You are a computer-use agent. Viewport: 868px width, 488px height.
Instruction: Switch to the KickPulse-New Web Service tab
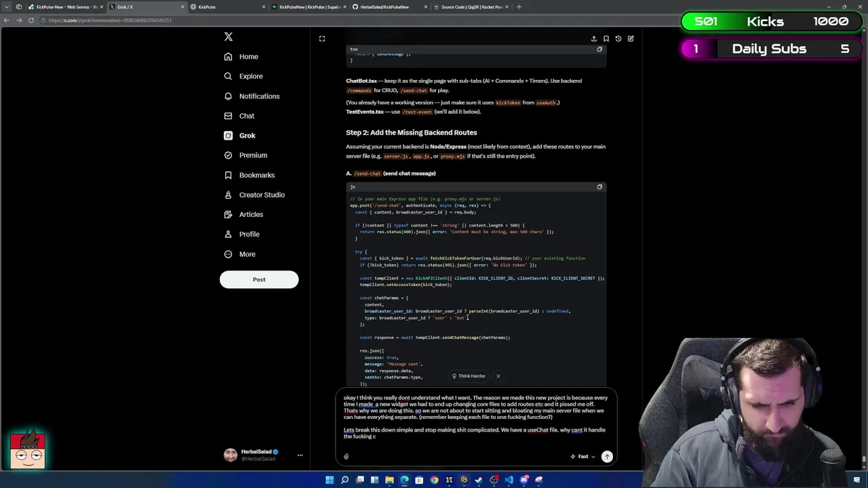tap(66, 7)
